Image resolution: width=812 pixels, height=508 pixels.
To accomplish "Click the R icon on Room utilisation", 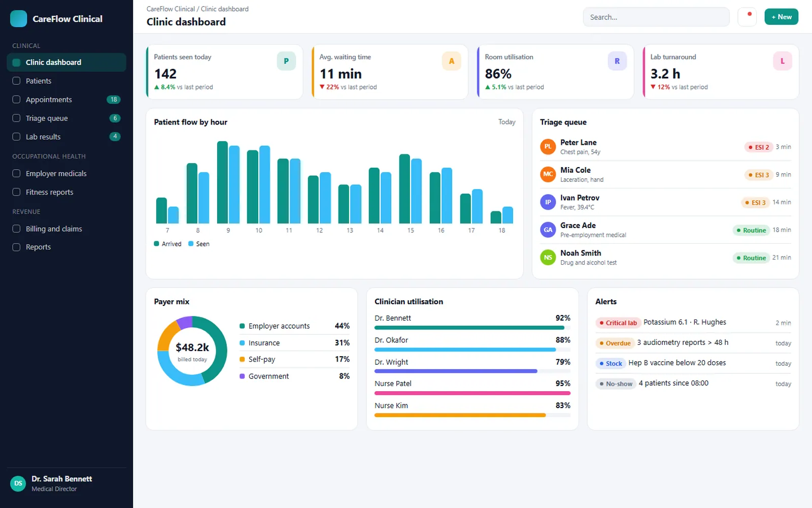I will coord(617,61).
